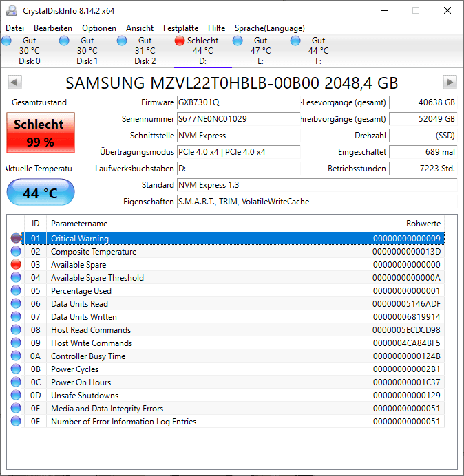Click the Eingeschaltet value 689 mal
The image size is (464, 476).
coord(423,152)
